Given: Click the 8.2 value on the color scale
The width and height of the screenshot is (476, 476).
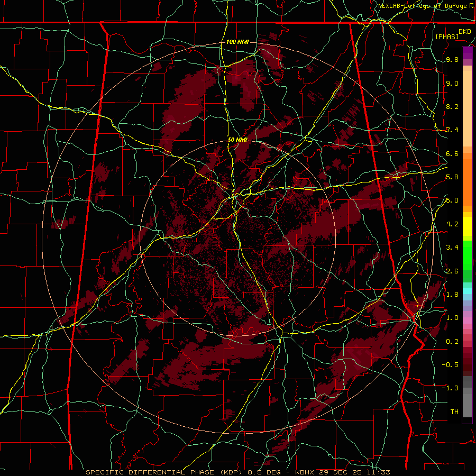Looking at the screenshot, I should click(x=452, y=106).
